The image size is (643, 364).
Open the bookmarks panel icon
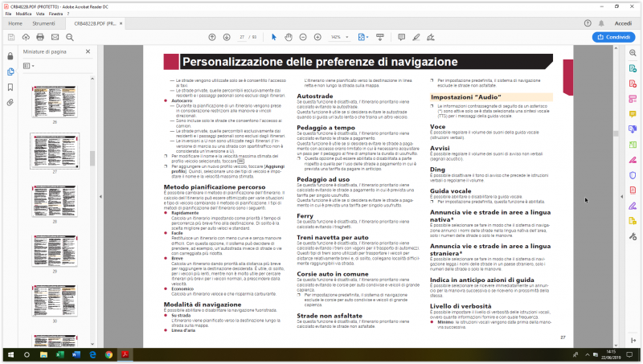[10, 87]
